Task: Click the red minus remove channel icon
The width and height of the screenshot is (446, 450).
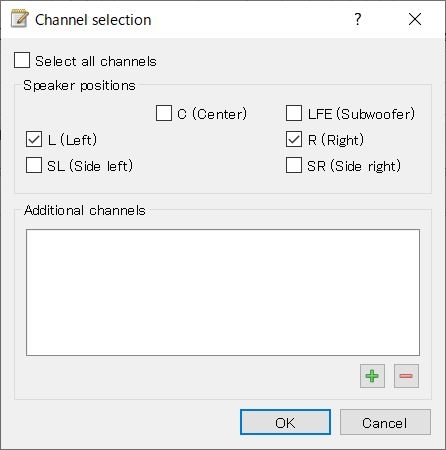Action: click(406, 376)
